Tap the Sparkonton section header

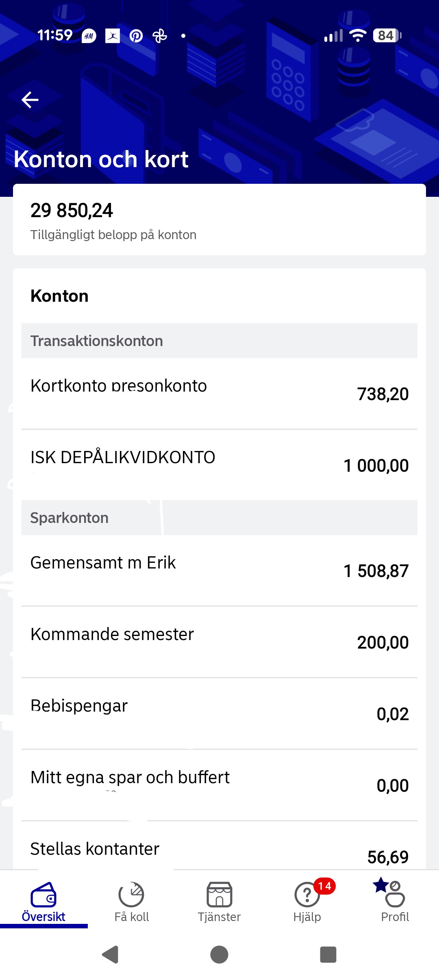pos(219,518)
